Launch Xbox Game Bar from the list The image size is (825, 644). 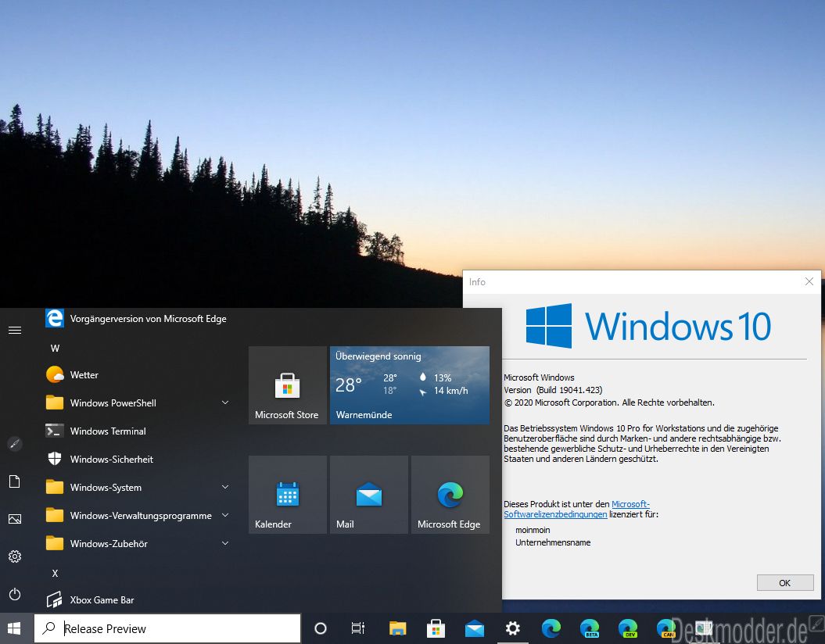[x=137, y=599]
